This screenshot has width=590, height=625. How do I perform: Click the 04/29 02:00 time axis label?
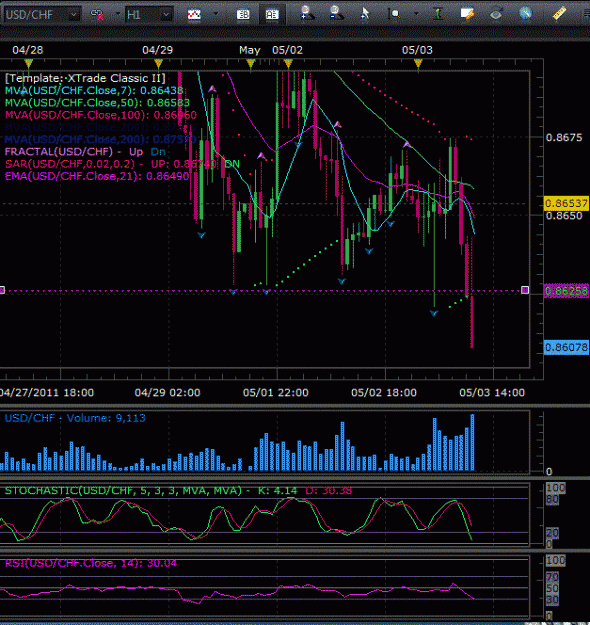(167, 393)
